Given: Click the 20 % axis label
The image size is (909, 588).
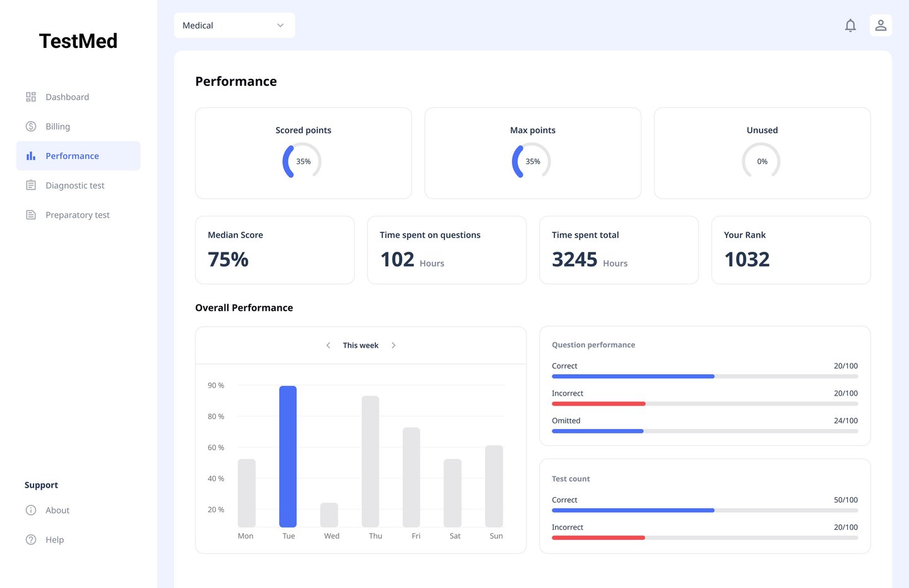Looking at the screenshot, I should 216,510.
